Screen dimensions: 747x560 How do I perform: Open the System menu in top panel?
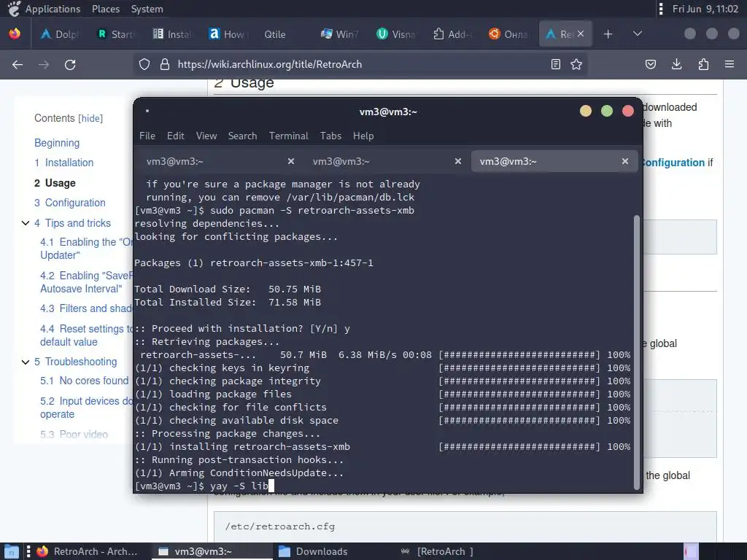click(147, 9)
